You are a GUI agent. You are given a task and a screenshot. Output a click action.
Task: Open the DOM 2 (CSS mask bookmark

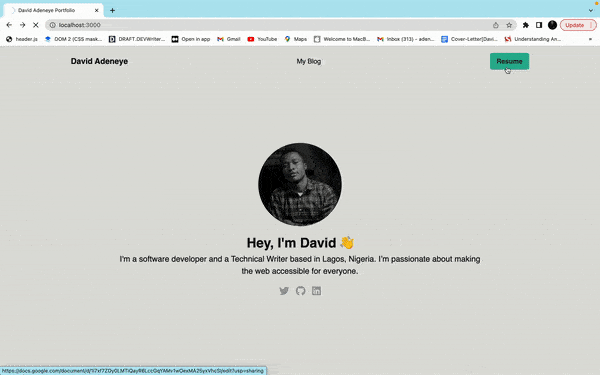click(73, 39)
